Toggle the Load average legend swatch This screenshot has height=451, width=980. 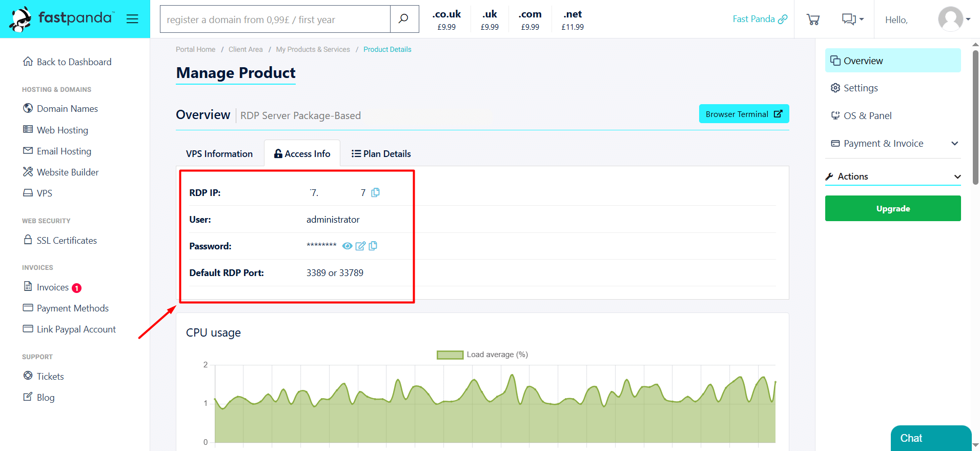(450, 355)
